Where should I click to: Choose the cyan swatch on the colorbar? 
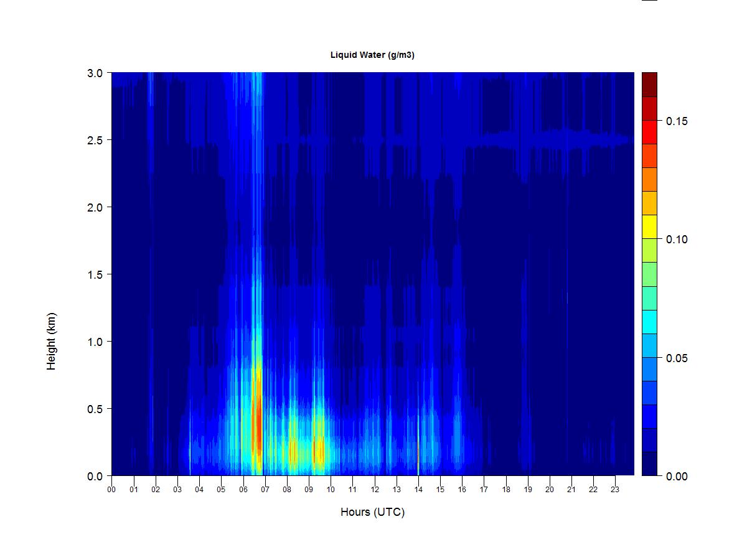point(649,322)
